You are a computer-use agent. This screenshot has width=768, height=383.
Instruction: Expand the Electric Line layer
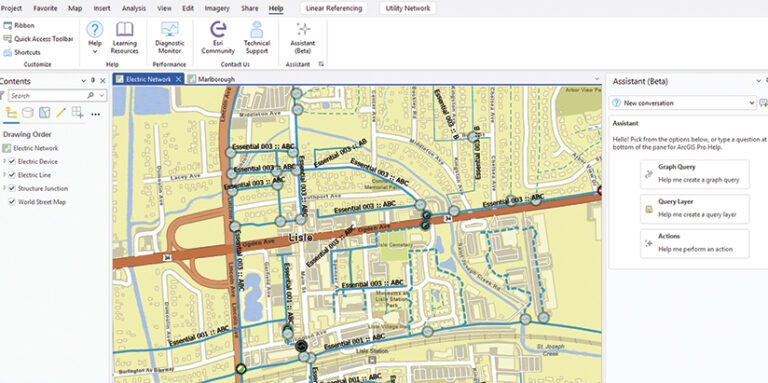[4, 175]
